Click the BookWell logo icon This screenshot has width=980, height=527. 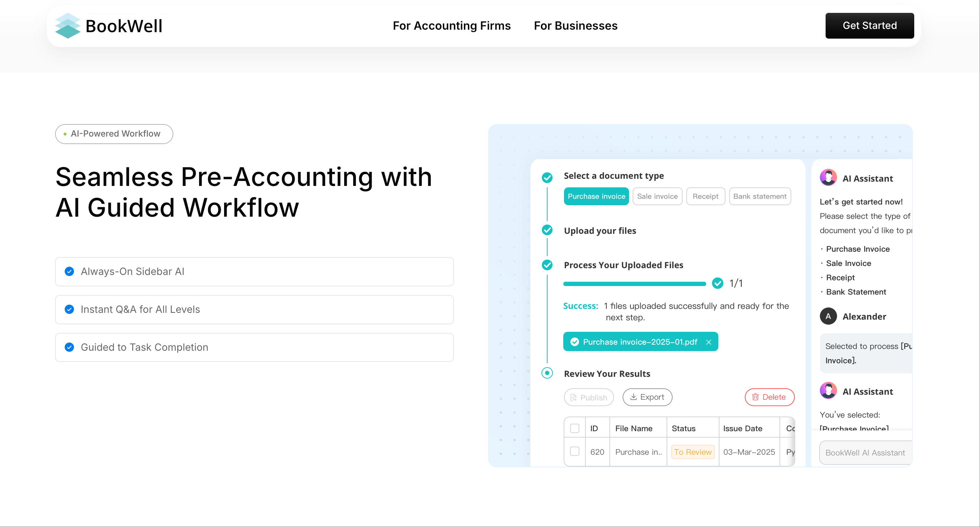point(68,25)
